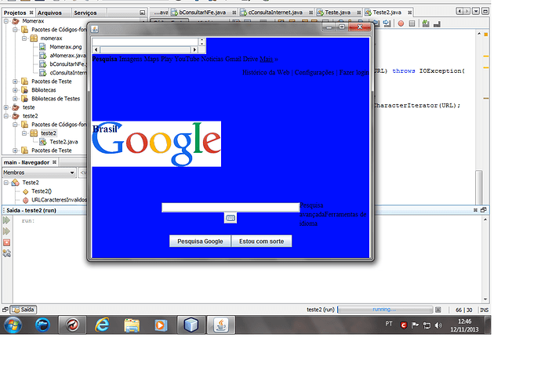Minimize the Projetos panel

click(x=142, y=13)
